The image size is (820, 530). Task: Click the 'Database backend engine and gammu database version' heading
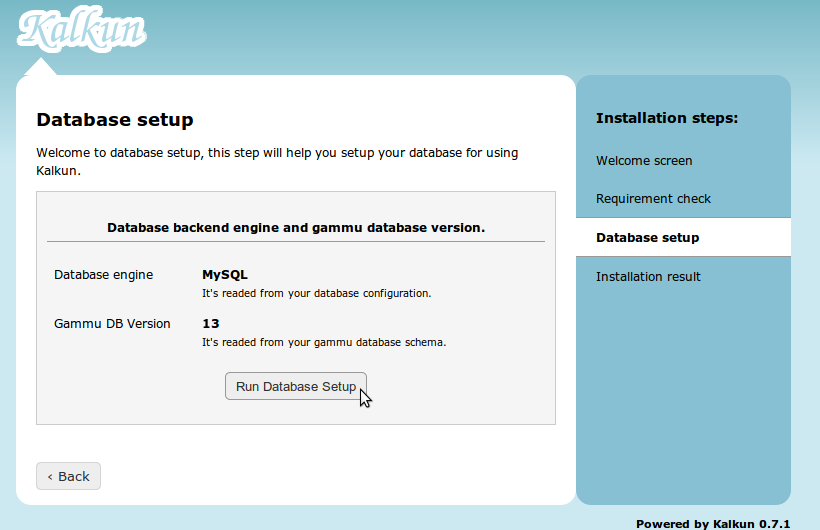296,228
